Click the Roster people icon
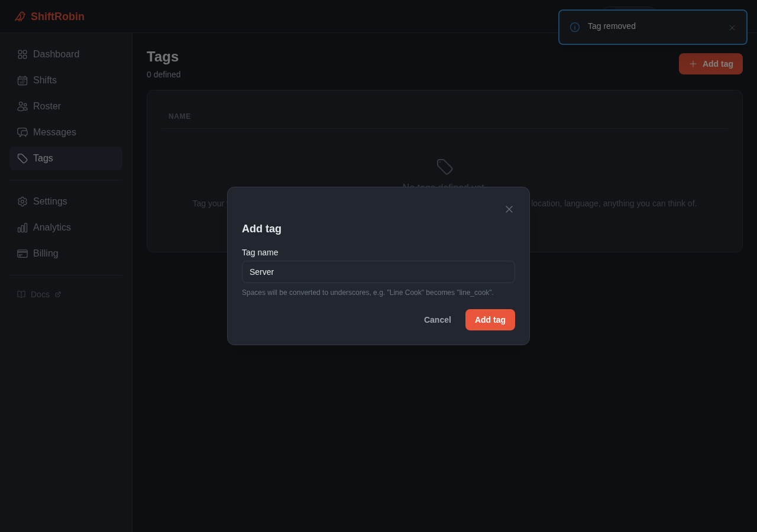The width and height of the screenshot is (757, 532). click(22, 106)
